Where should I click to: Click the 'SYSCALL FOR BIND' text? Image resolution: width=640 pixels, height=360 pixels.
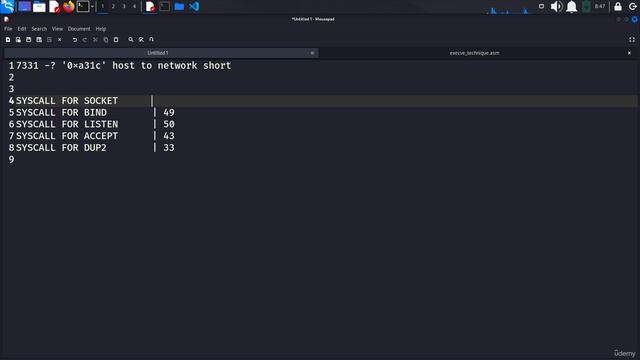61,113
